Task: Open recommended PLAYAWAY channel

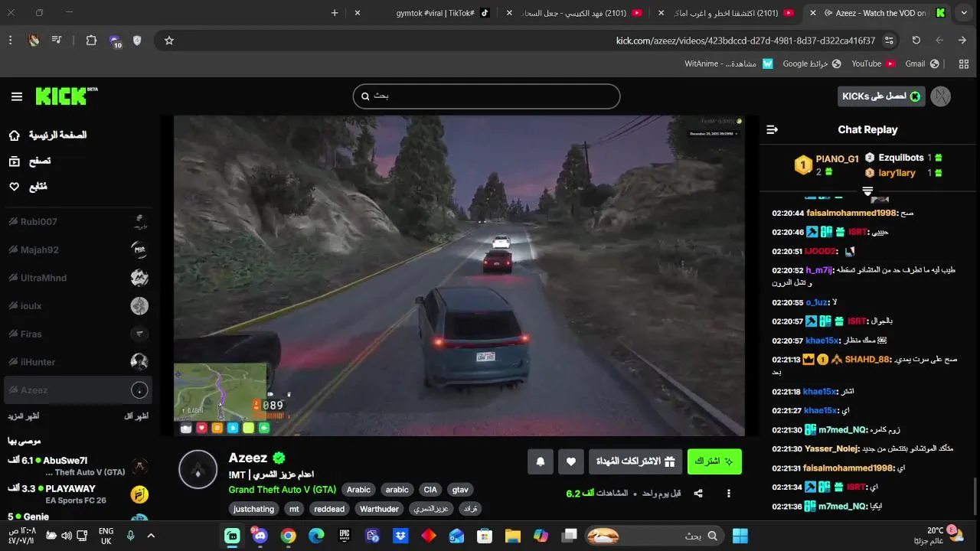Action: tap(77, 494)
